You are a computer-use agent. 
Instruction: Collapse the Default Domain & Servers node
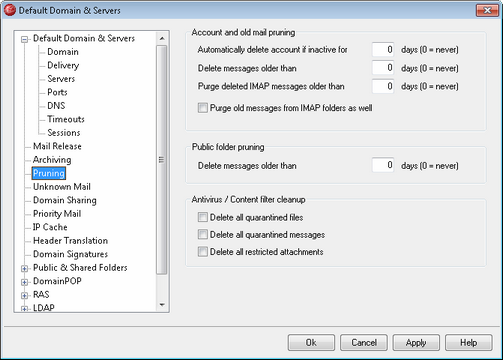point(24,39)
